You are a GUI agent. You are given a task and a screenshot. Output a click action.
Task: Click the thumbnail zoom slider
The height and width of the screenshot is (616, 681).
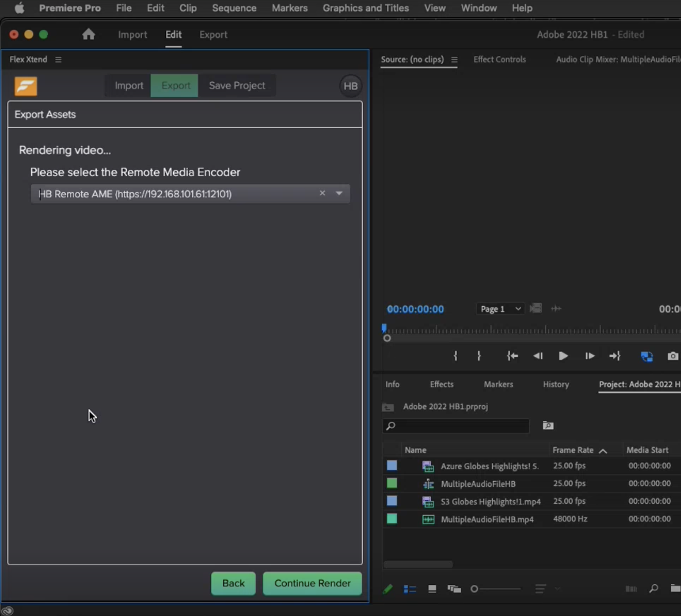[495, 589]
